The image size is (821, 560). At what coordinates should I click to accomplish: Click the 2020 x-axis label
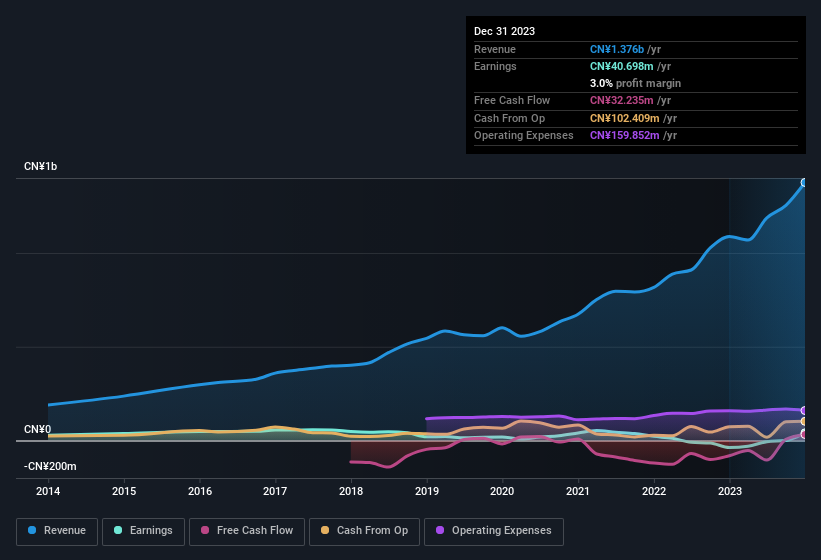502,491
